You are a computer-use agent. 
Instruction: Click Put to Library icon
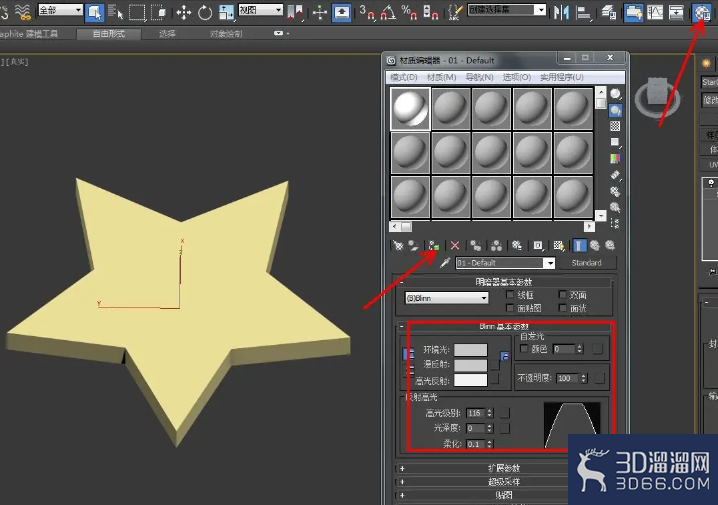coord(517,245)
